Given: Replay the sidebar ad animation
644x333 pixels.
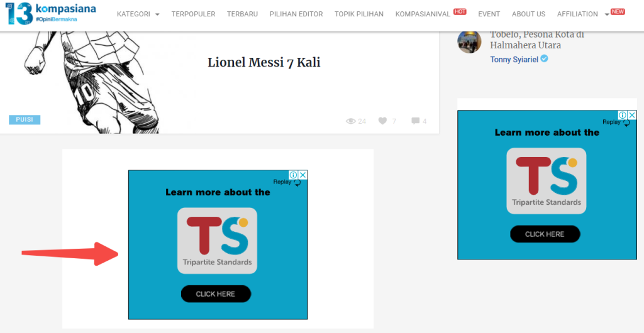Looking at the screenshot, I should (x=616, y=123).
